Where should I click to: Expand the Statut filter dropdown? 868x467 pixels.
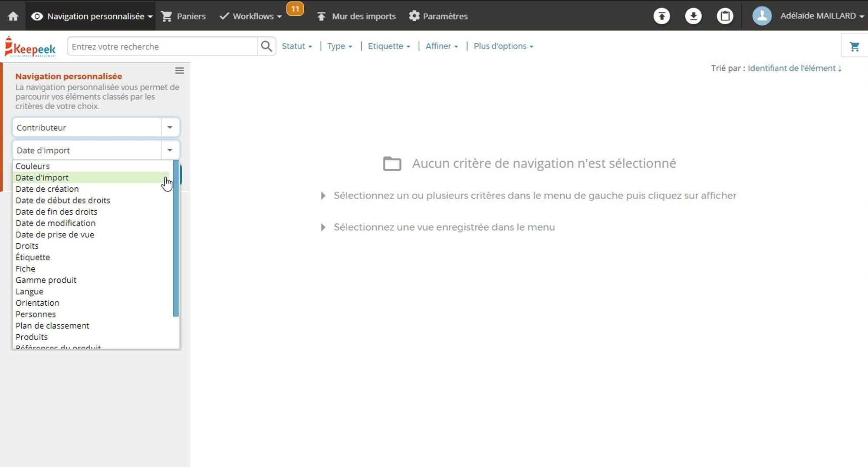pos(297,46)
